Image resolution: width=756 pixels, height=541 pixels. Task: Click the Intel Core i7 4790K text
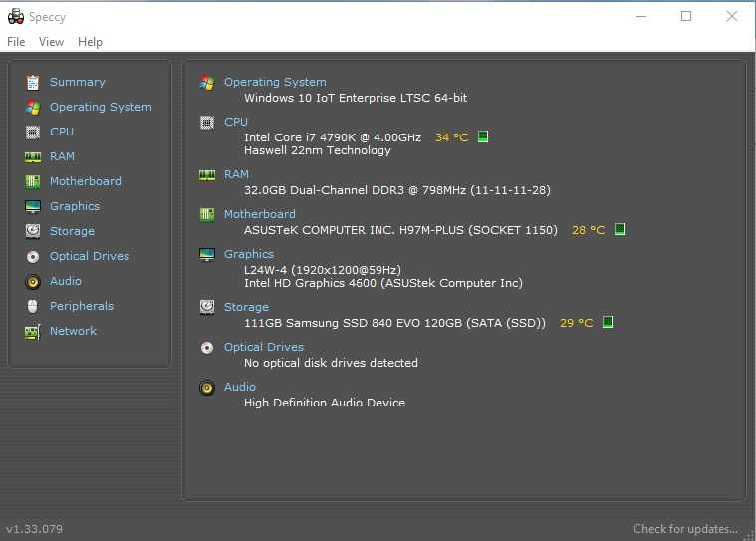[333, 137]
